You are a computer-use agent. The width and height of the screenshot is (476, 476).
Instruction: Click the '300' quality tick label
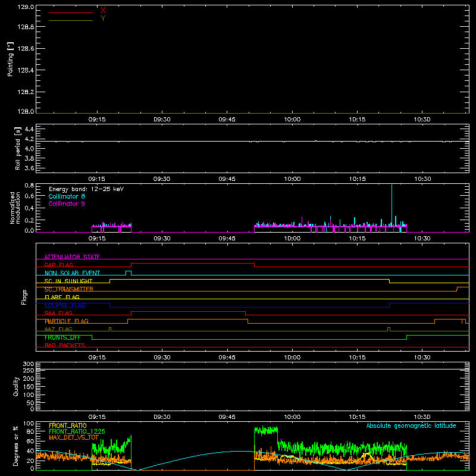(x=29, y=364)
